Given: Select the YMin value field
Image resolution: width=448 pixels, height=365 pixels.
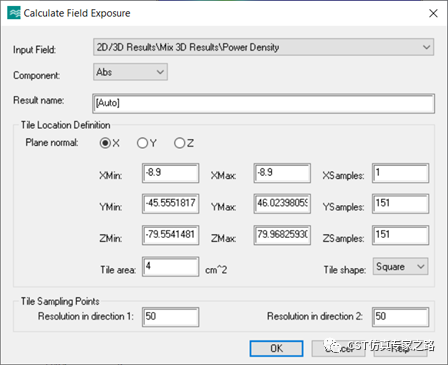Looking at the screenshot, I should [x=170, y=204].
